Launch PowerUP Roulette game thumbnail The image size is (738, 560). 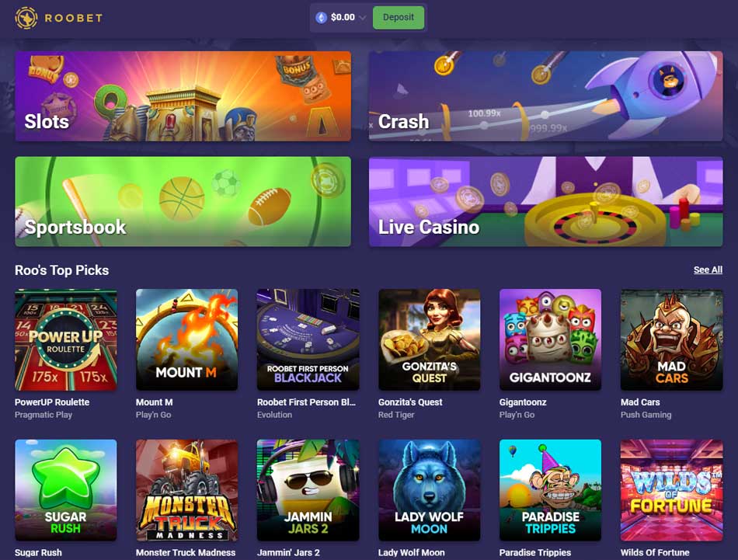click(x=66, y=339)
